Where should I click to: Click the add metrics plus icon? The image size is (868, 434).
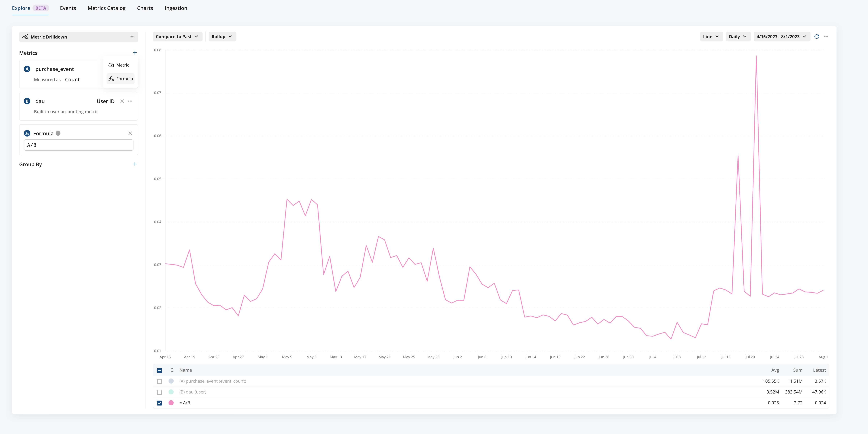pyautogui.click(x=135, y=53)
